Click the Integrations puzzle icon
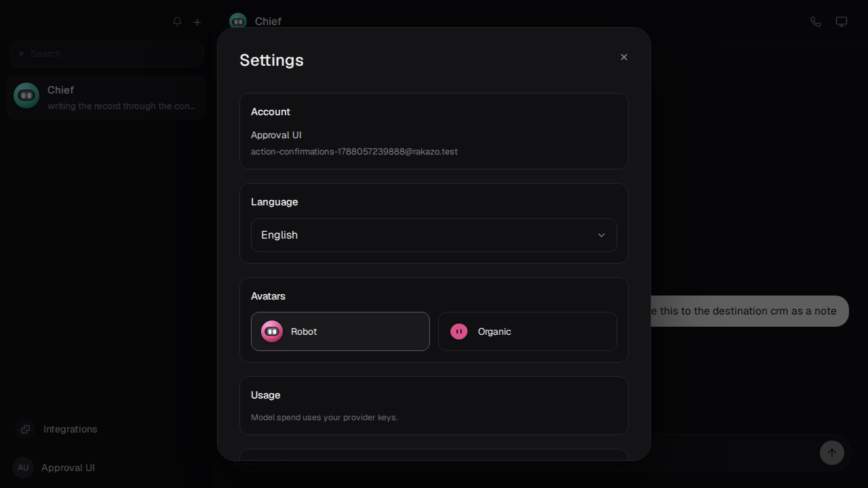 tap(26, 429)
